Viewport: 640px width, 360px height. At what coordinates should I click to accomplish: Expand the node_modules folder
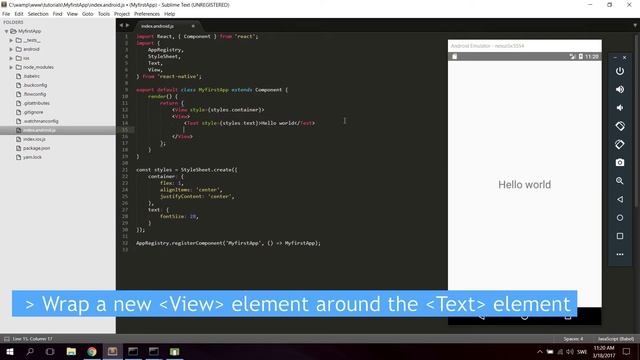pos(11,67)
